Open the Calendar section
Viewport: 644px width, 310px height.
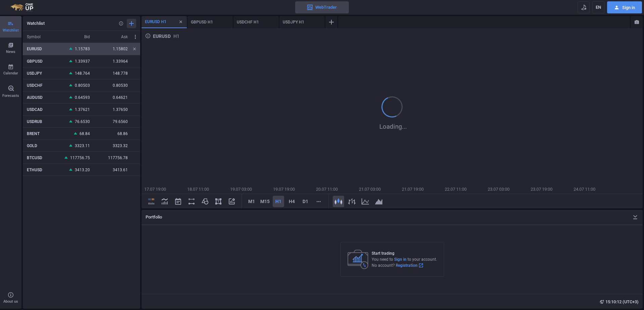pyautogui.click(x=10, y=69)
